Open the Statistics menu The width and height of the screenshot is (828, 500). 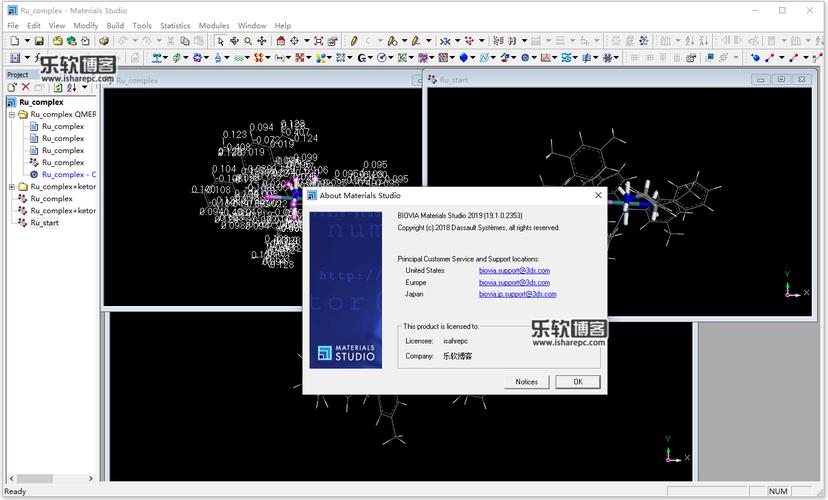(x=175, y=25)
